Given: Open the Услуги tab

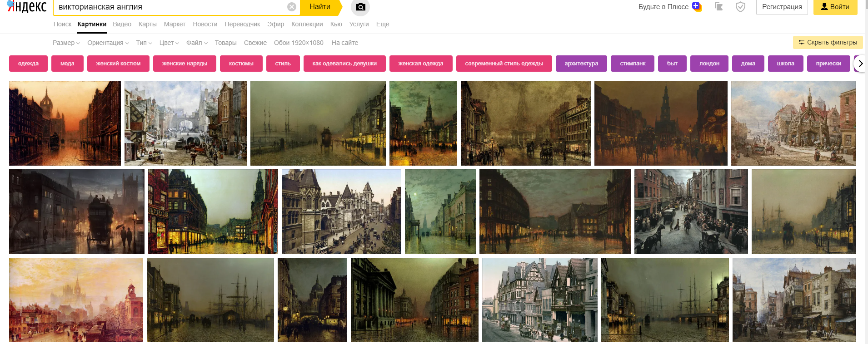Looking at the screenshot, I should coord(359,24).
